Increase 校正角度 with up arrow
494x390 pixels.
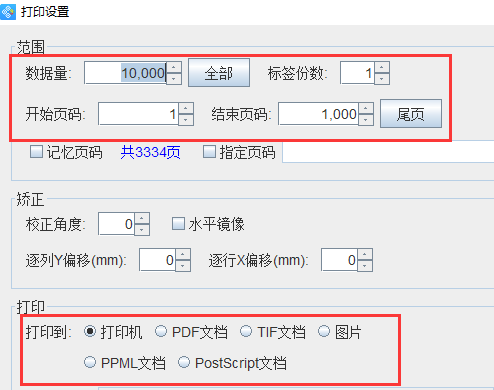pyautogui.click(x=142, y=218)
